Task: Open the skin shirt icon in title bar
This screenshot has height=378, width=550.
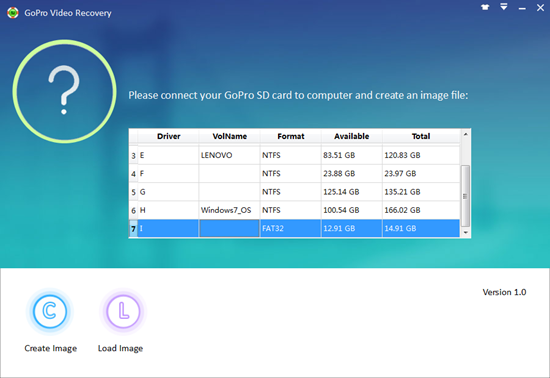Action: click(485, 7)
